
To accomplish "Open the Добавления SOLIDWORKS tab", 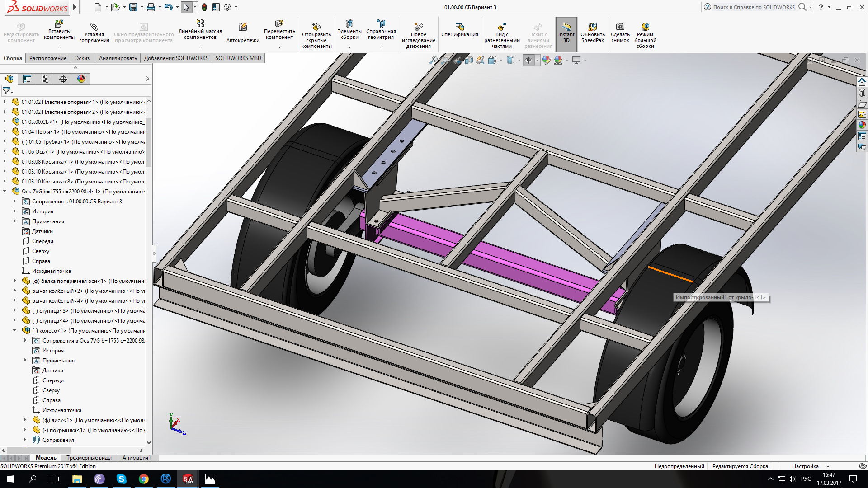I will pos(176,58).
